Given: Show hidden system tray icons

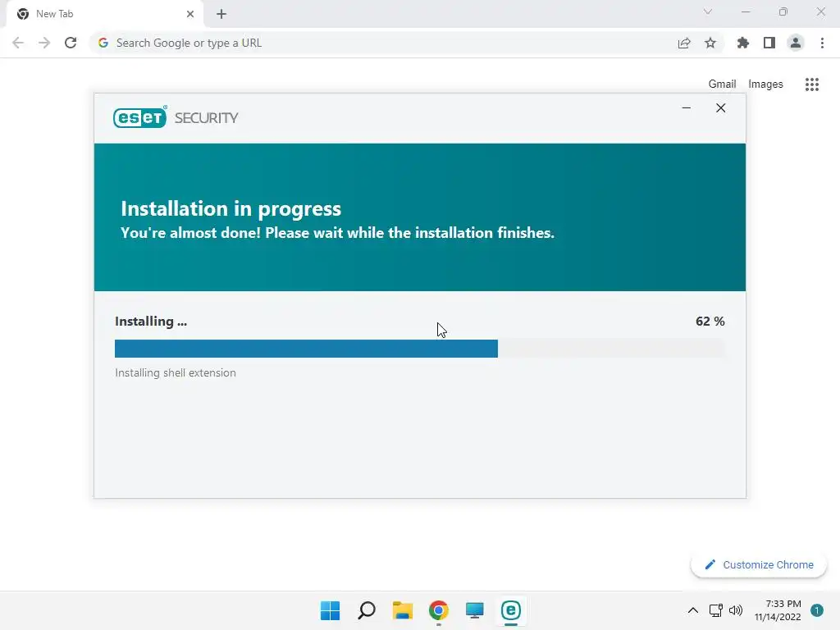Looking at the screenshot, I should click(692, 610).
